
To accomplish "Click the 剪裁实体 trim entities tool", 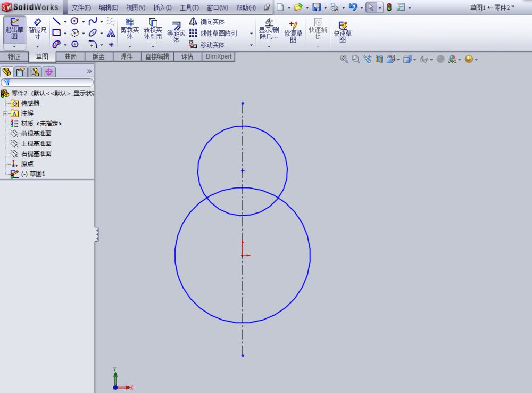I will (130, 29).
